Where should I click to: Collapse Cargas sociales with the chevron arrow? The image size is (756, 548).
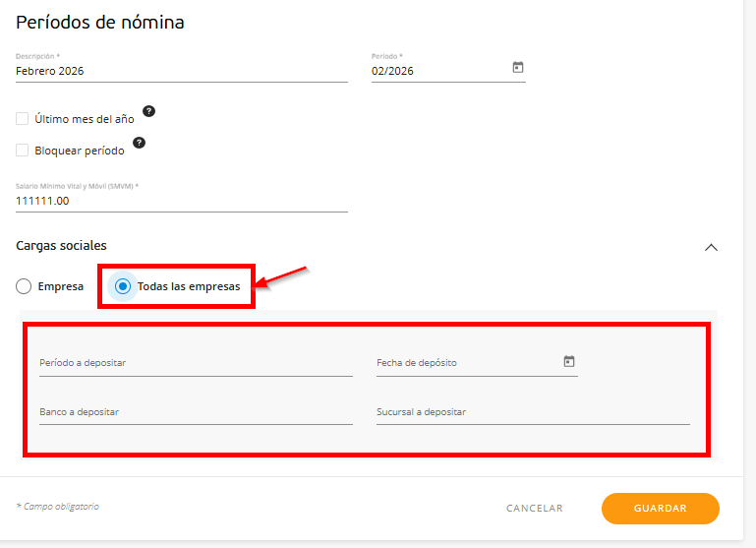click(712, 247)
